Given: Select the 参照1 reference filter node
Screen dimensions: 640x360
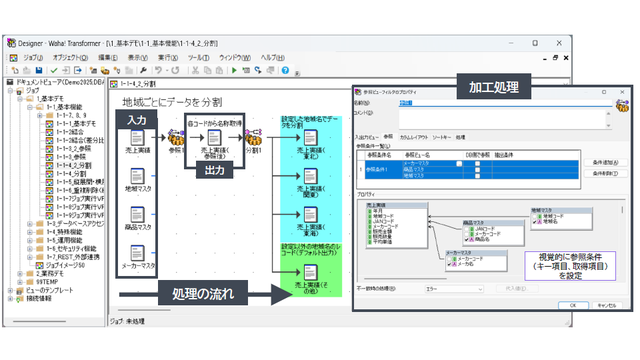Looking at the screenshot, I should click(x=176, y=138).
